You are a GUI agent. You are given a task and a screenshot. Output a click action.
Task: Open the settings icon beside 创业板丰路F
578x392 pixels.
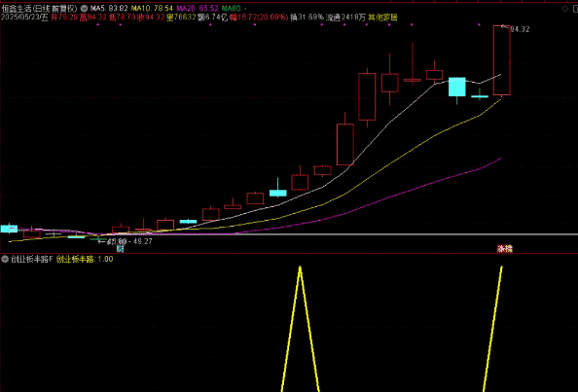(x=5, y=259)
